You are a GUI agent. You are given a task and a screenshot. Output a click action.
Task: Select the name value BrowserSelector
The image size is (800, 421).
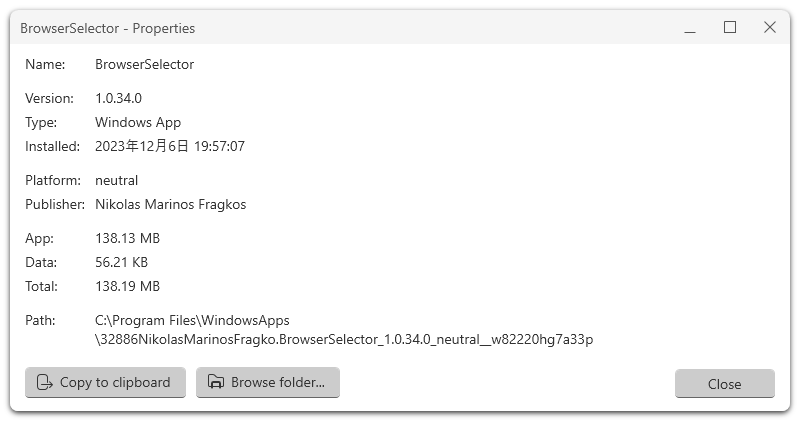144,64
